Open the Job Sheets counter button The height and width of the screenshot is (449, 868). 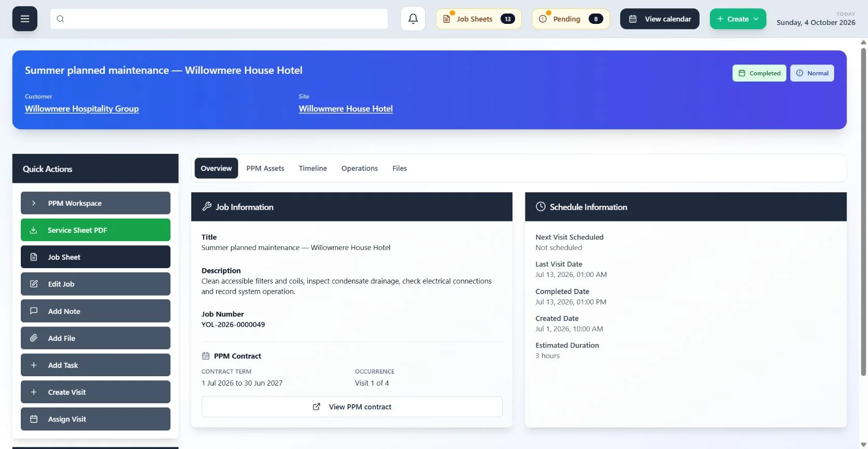[479, 19]
